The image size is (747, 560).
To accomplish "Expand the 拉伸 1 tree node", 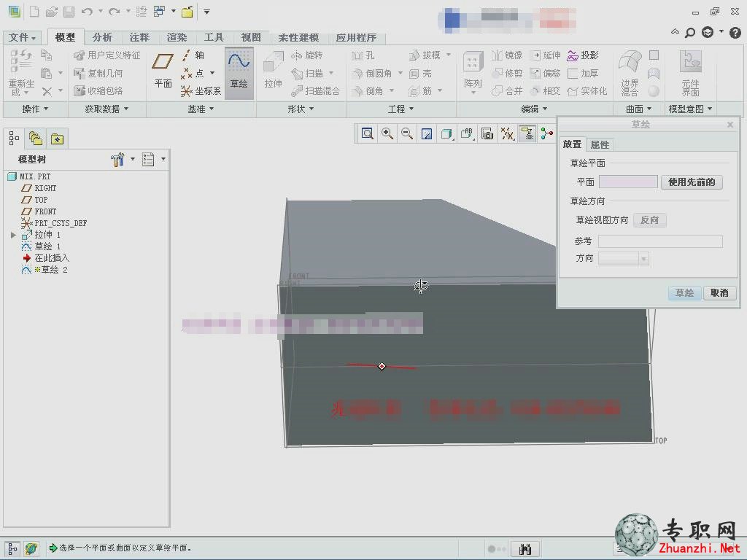I will coord(13,235).
